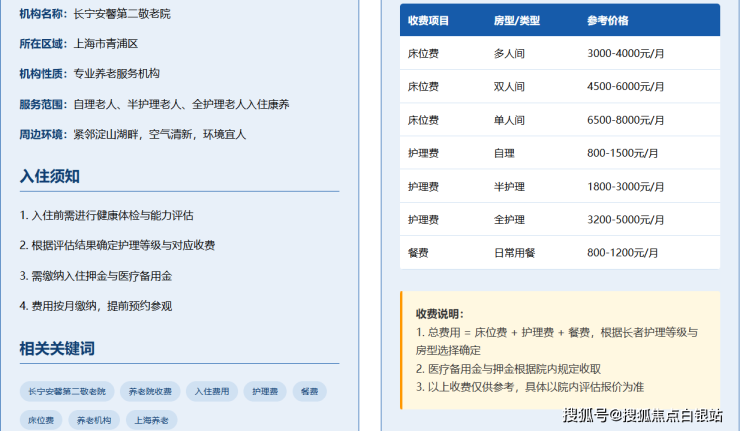Viewport: 740px width, 431px height.
Task: Click the 3000-4000元/月 price cell
Action: point(625,54)
